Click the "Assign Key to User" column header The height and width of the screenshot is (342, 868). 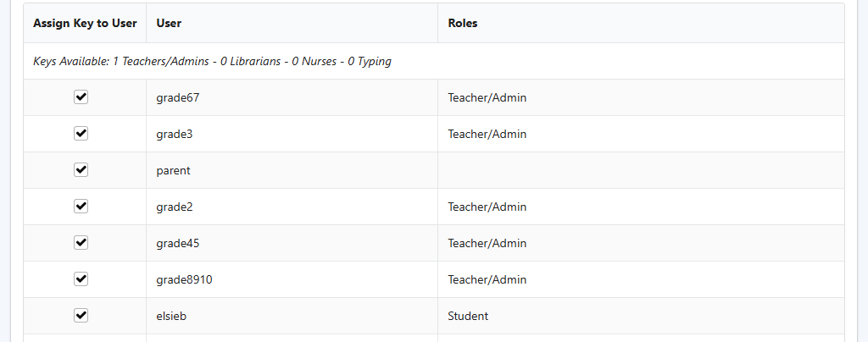(85, 23)
